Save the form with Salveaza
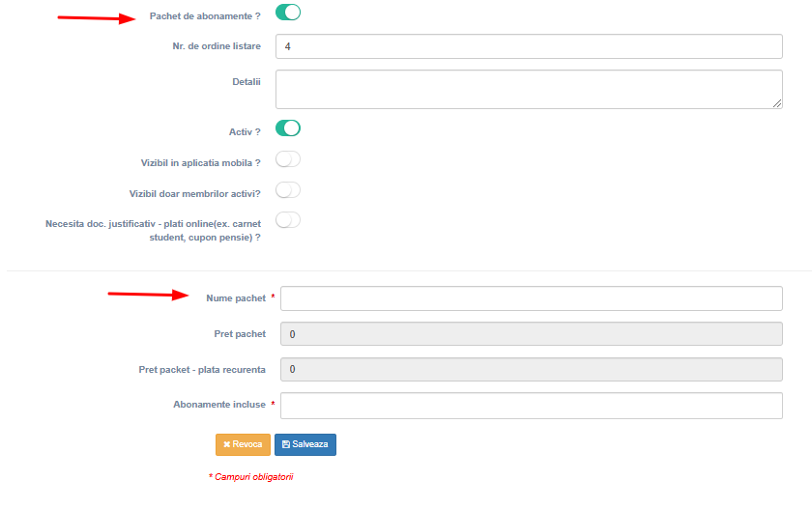This screenshot has height=509, width=812. coord(305,444)
